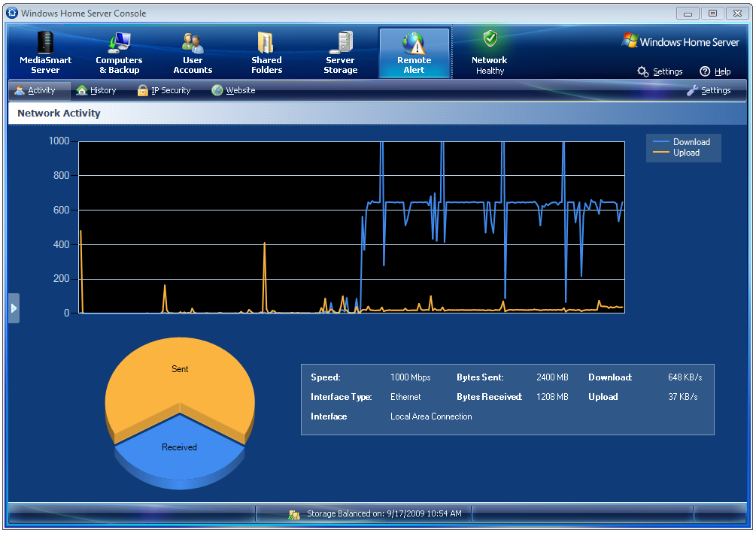This screenshot has height=533, width=756.
Task: Minimize the Home Server Console window
Action: [x=688, y=14]
